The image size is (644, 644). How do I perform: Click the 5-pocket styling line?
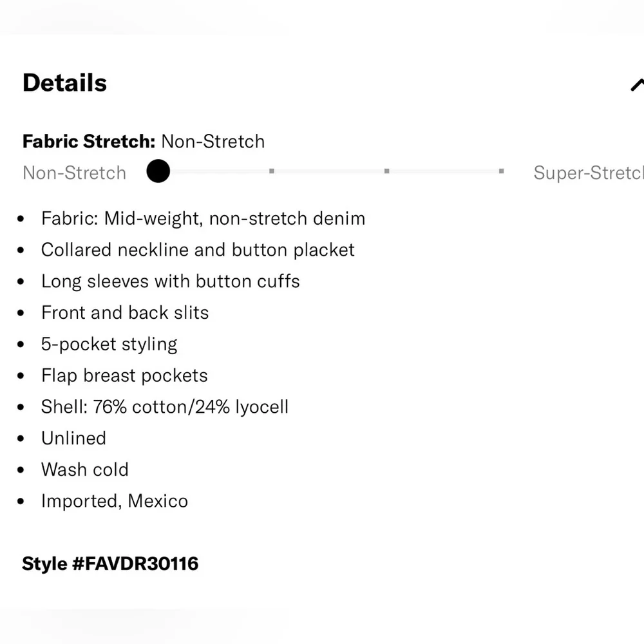click(x=109, y=344)
